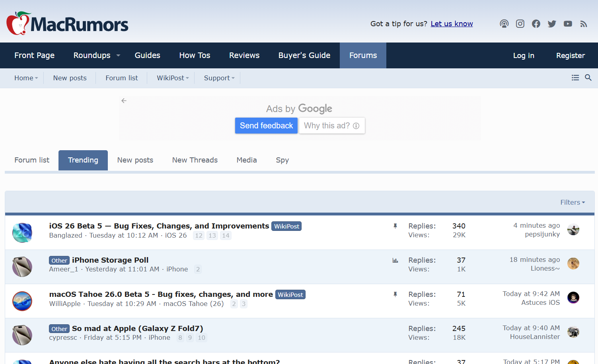Click Lioness~ small avatar
598x364 pixels.
point(573,263)
